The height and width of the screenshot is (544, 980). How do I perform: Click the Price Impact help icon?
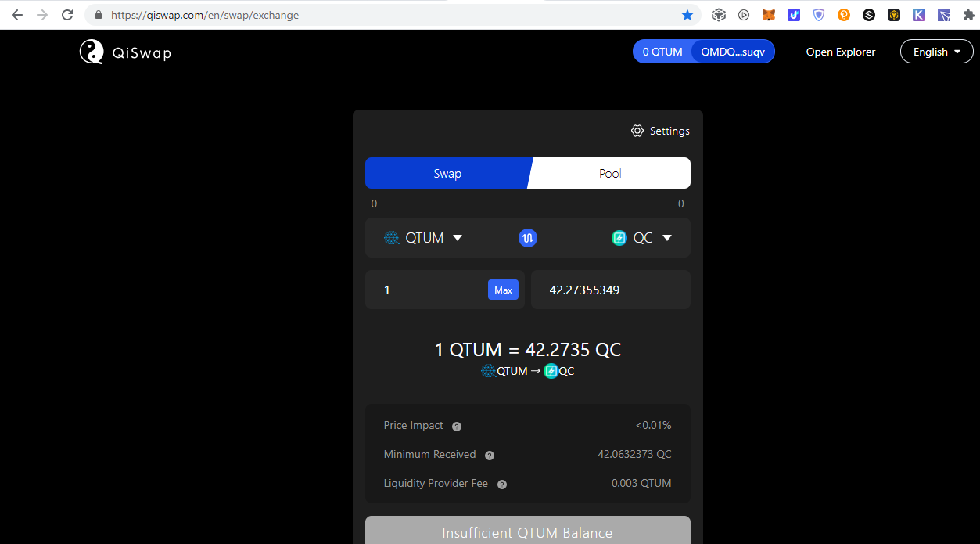click(x=457, y=427)
